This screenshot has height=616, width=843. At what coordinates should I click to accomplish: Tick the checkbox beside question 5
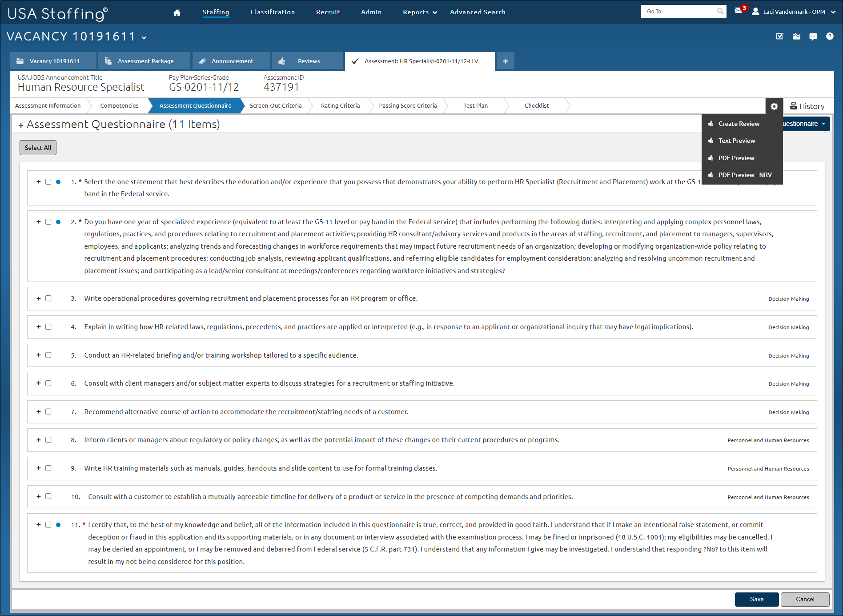tap(48, 355)
